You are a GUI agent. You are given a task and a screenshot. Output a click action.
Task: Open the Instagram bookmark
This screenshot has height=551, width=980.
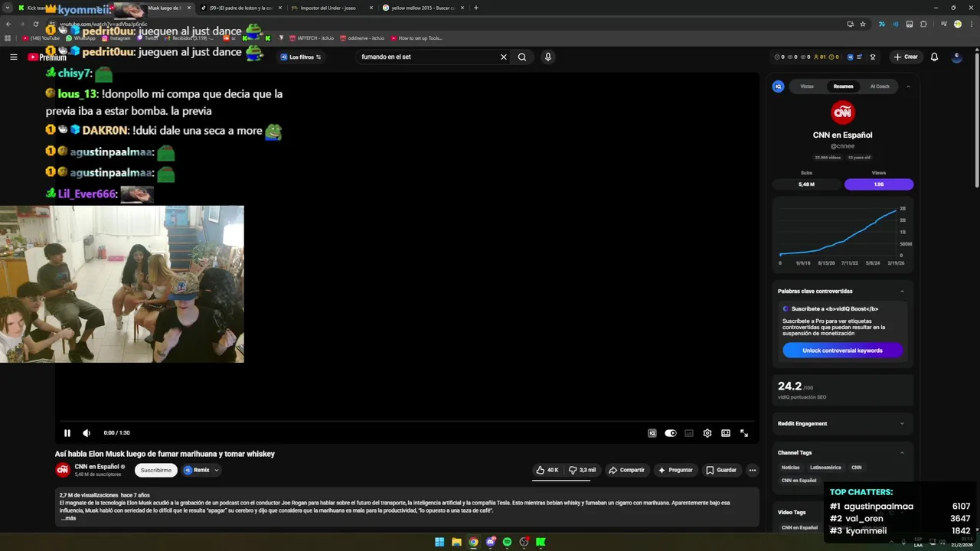pyautogui.click(x=116, y=38)
